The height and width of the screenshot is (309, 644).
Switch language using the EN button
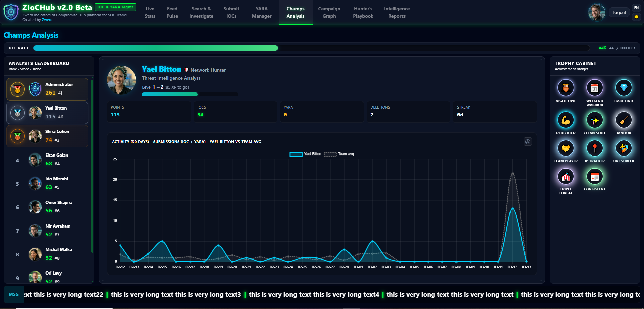click(636, 8)
